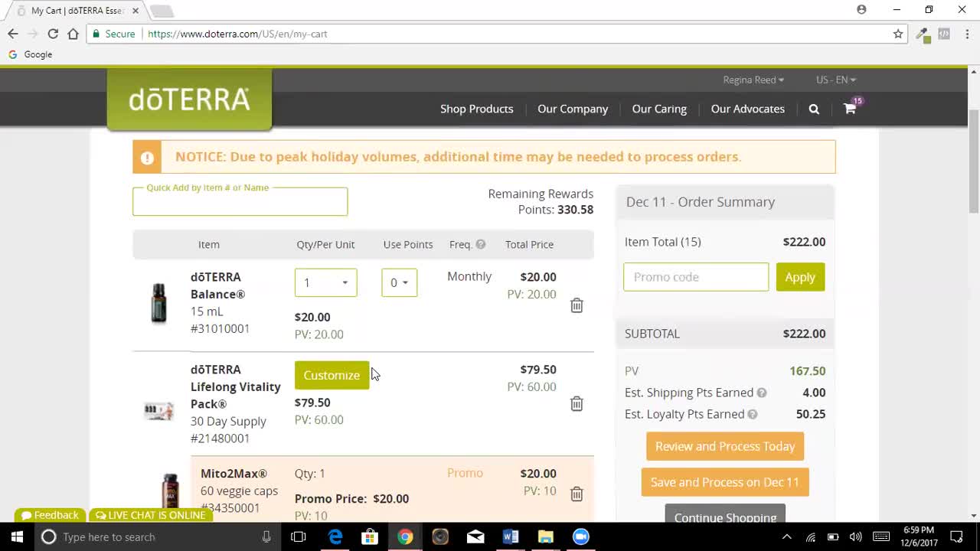The height and width of the screenshot is (551, 980).
Task: Open the browser home page icon
Action: [x=73, y=34]
